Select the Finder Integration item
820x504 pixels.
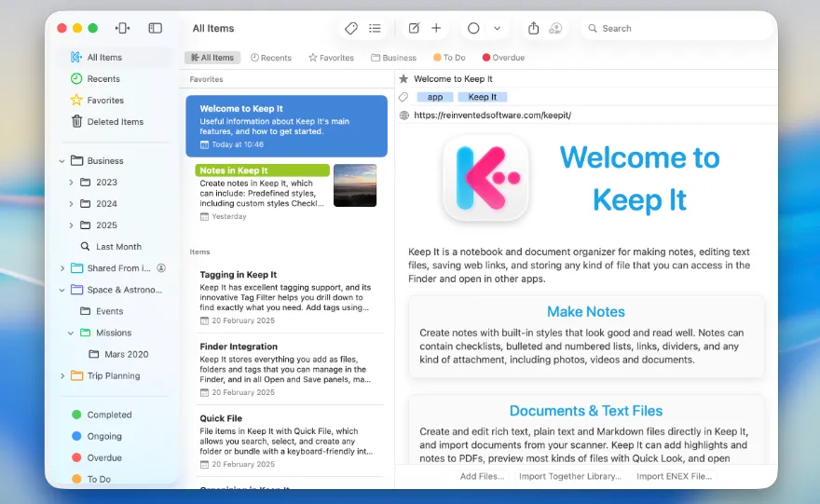point(287,369)
